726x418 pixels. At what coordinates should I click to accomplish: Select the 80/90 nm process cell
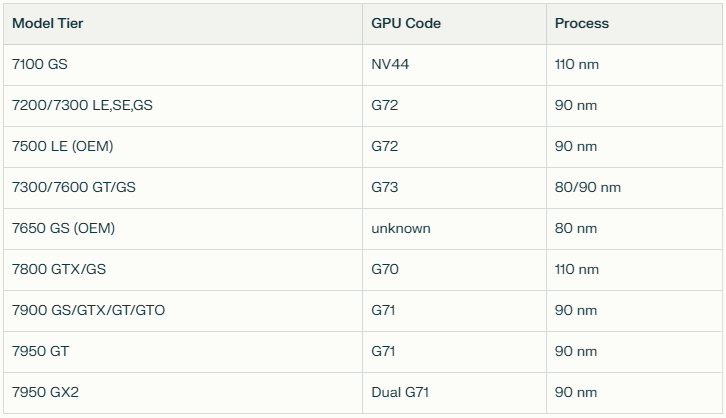[588, 187]
